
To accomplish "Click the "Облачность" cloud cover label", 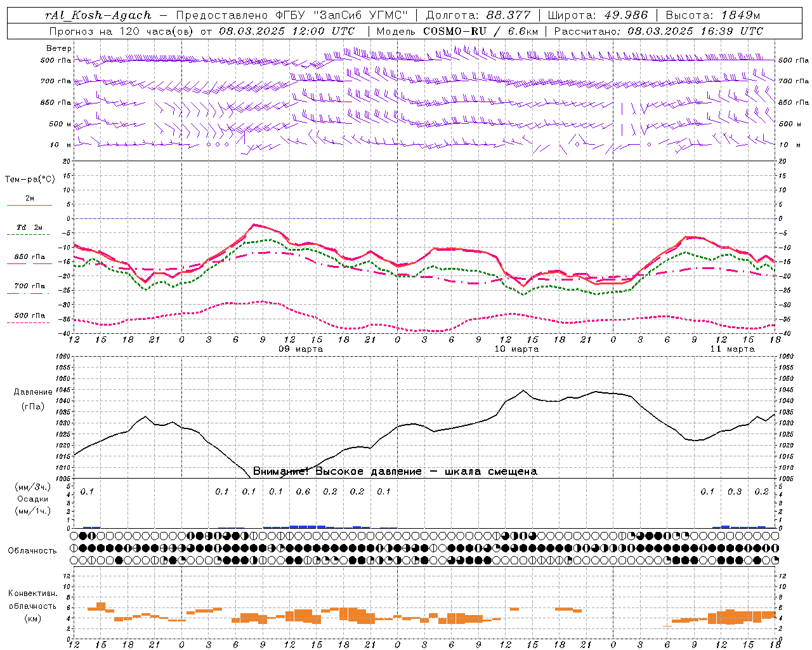I will point(32,551).
